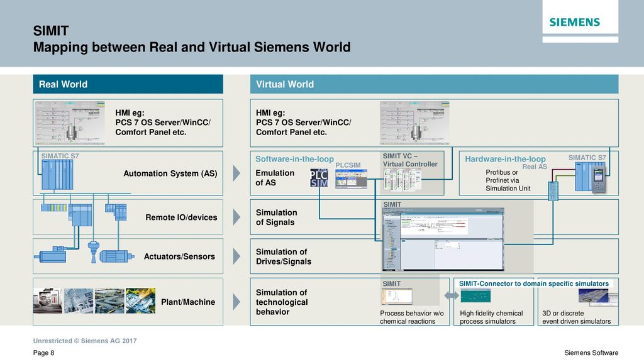Click the second plant photo
The image size is (644, 362).
79,301
